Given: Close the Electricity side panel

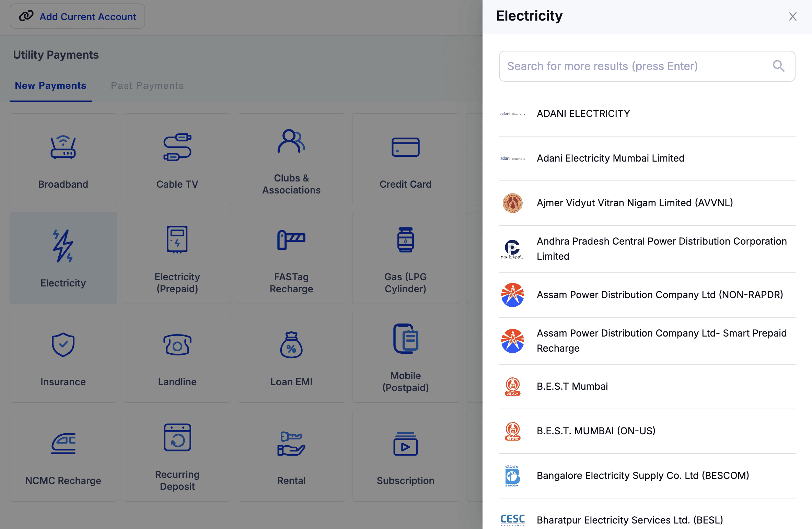Looking at the screenshot, I should (x=792, y=16).
